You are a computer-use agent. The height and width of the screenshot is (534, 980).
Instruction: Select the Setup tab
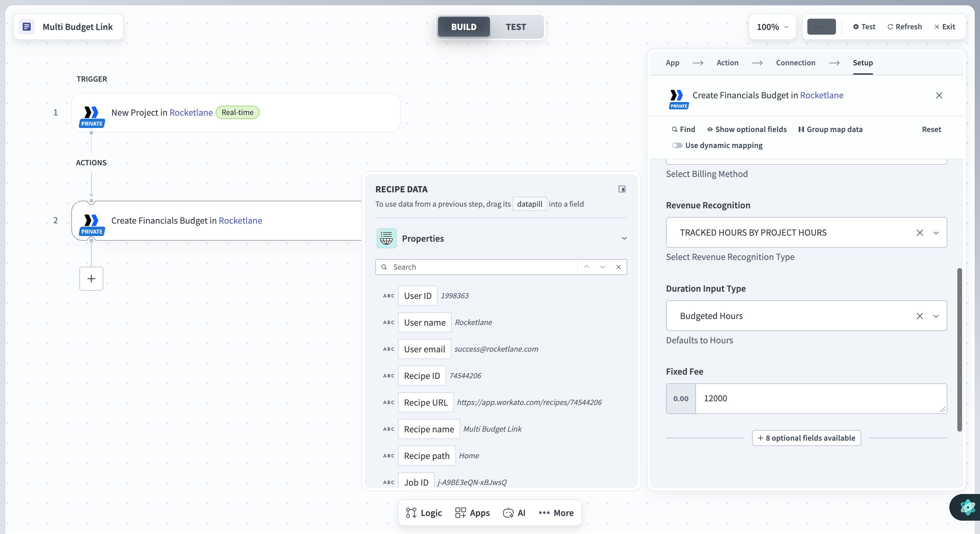click(862, 63)
